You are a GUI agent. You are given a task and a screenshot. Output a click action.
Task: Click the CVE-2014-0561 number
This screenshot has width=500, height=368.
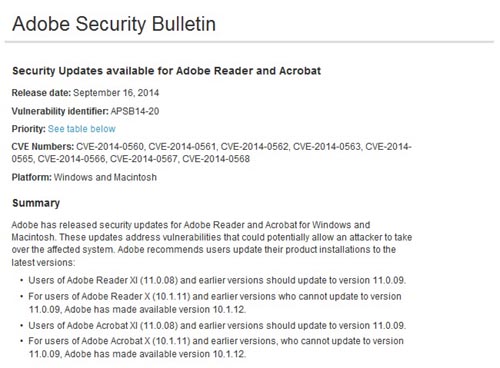click(x=183, y=147)
